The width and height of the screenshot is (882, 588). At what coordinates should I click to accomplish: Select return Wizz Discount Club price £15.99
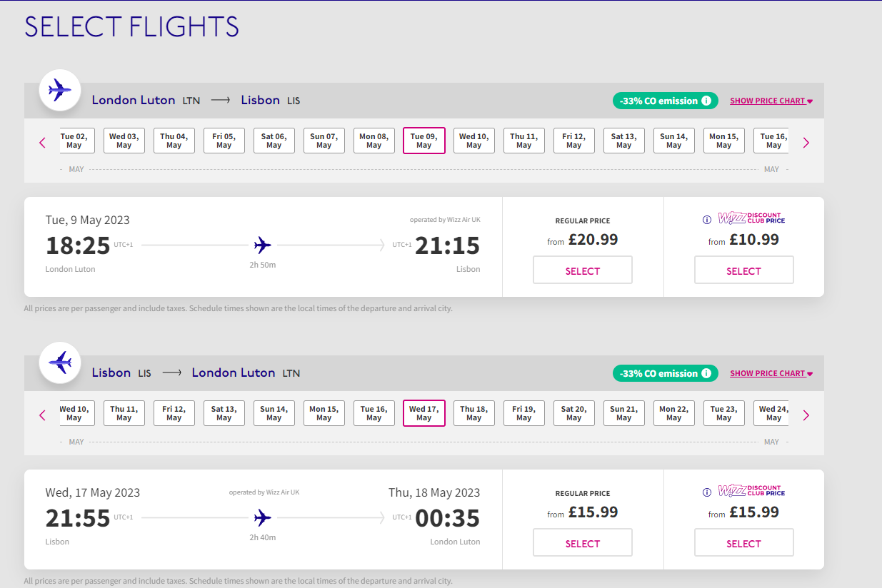click(744, 543)
